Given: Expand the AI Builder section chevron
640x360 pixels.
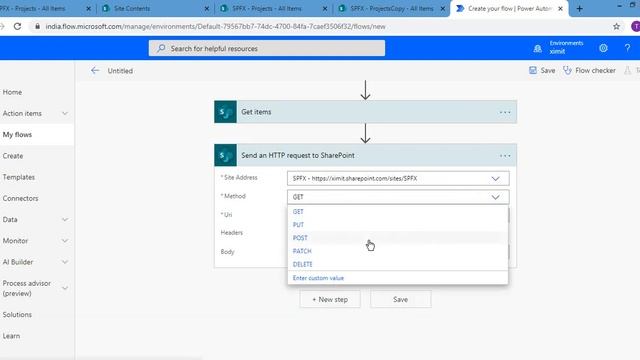Looking at the screenshot, I should click(64, 262).
